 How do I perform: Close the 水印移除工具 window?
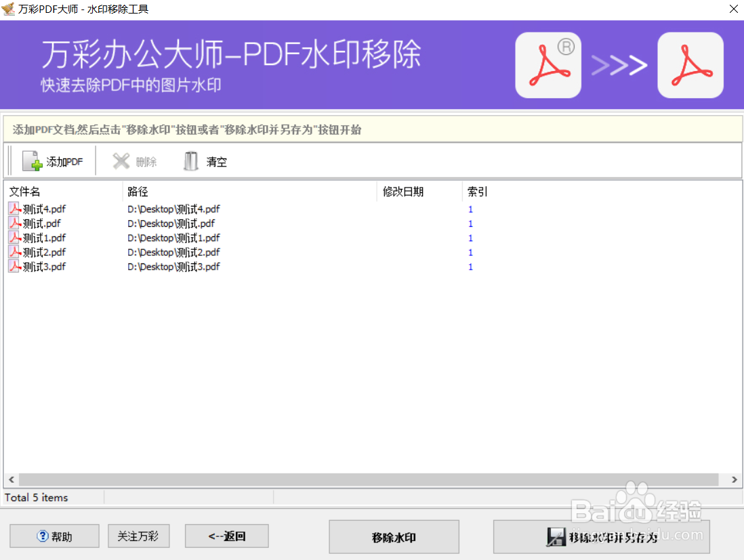733,9
